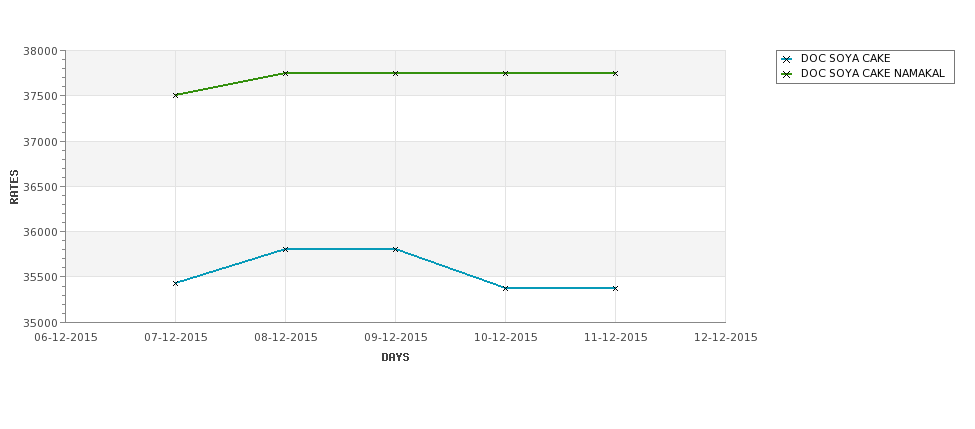Click the 12-12-2015 x-axis date label
Viewport: 975px width, 429px height.
[x=726, y=338]
